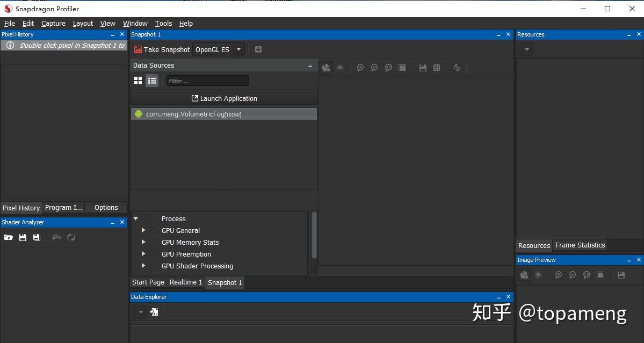644x343 pixels.
Task: Toggle alpha channel icon in Snapshot toolbar
Action: tap(340, 68)
